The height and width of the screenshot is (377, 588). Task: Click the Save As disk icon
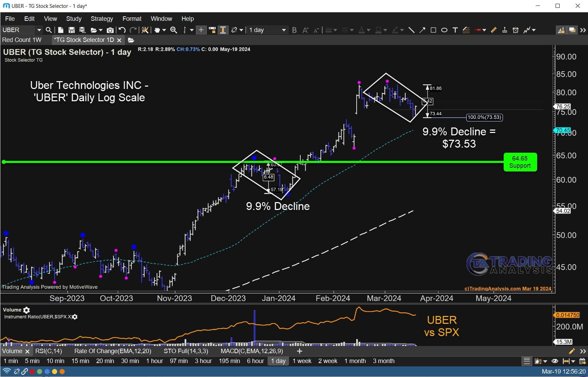[82, 30]
